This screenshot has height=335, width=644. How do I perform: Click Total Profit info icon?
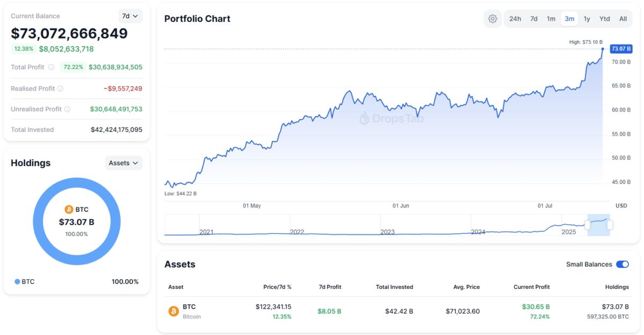(51, 68)
